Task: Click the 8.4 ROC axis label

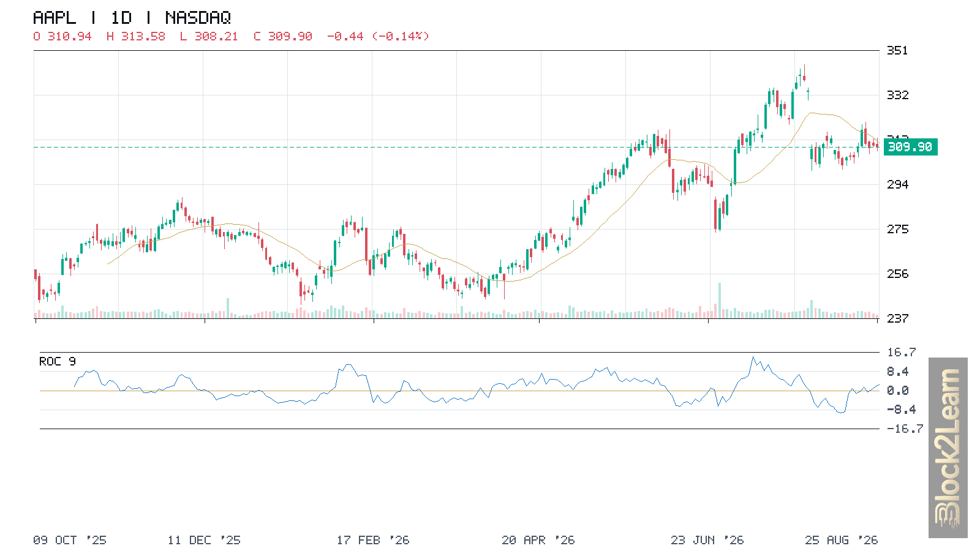Action: [898, 371]
